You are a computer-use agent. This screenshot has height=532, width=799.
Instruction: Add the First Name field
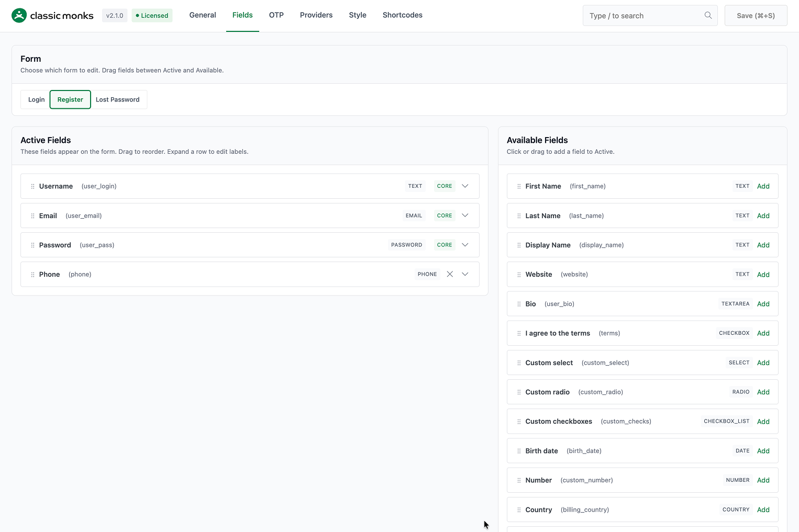(x=763, y=186)
